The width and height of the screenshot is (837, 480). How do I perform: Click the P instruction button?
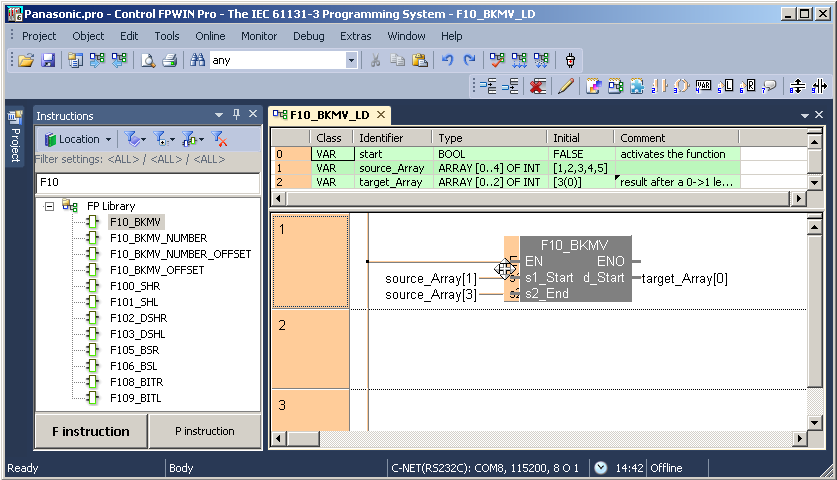[204, 431]
